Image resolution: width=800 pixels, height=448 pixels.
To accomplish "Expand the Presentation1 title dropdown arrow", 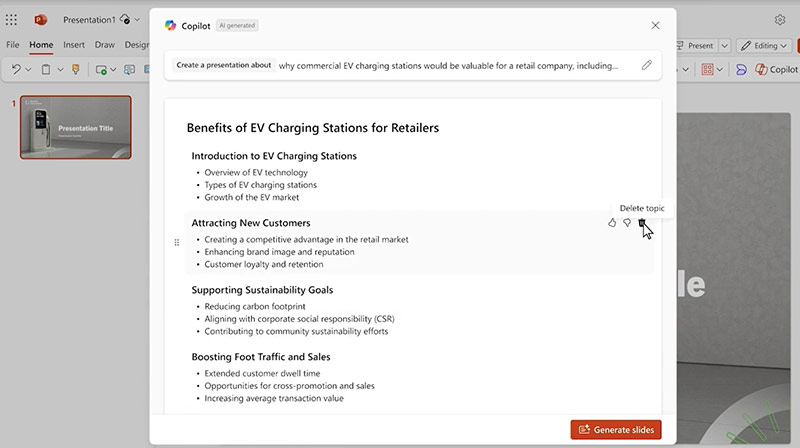I will (x=137, y=20).
